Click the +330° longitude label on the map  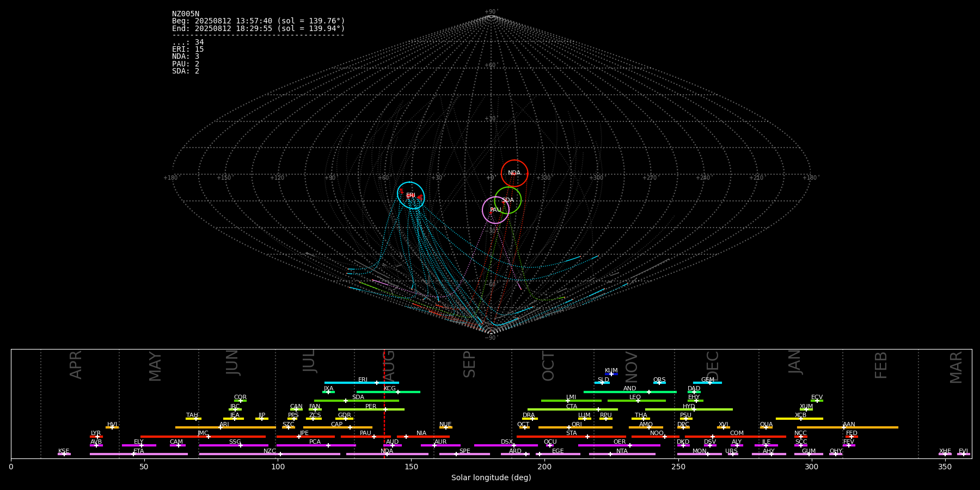[x=543, y=178]
